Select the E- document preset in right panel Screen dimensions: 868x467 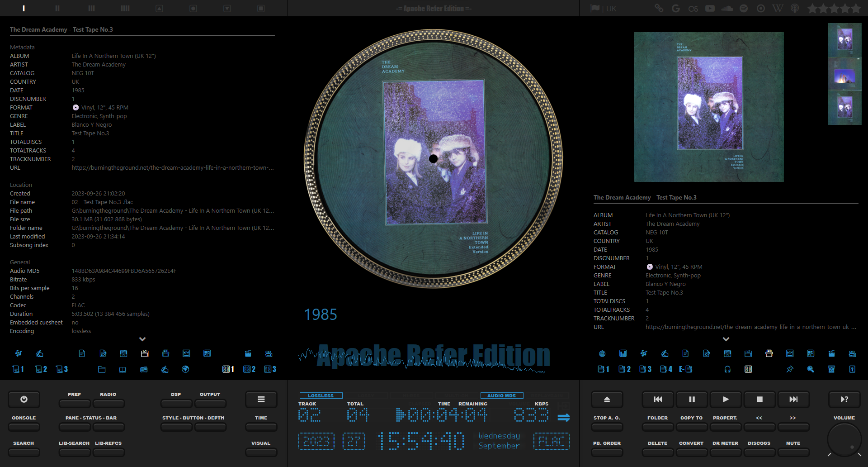pyautogui.click(x=685, y=369)
